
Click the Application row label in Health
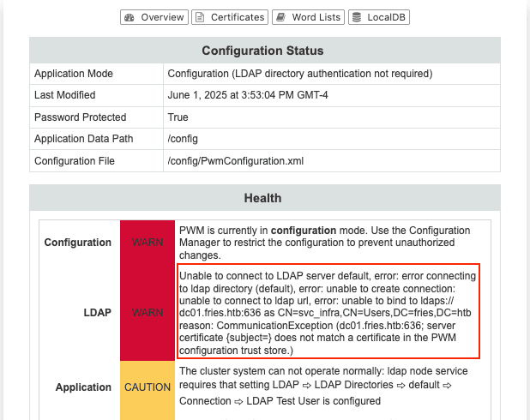83,387
